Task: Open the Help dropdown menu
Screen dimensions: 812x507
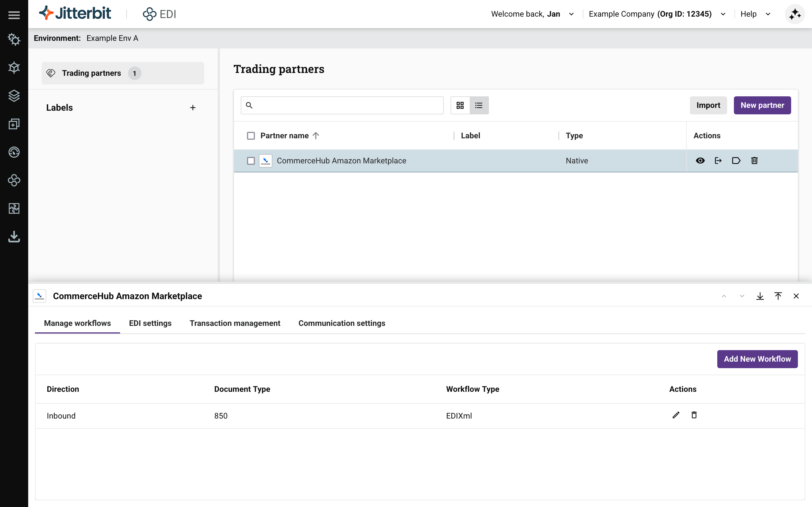Action: coord(768,14)
